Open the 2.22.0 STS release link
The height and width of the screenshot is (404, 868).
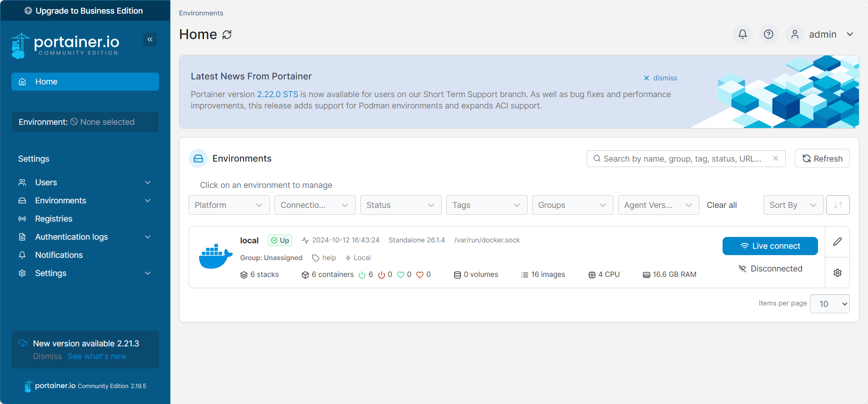(278, 94)
